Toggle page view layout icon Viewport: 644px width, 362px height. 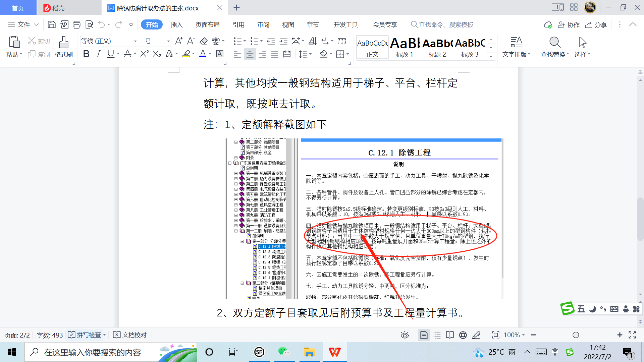(424, 335)
